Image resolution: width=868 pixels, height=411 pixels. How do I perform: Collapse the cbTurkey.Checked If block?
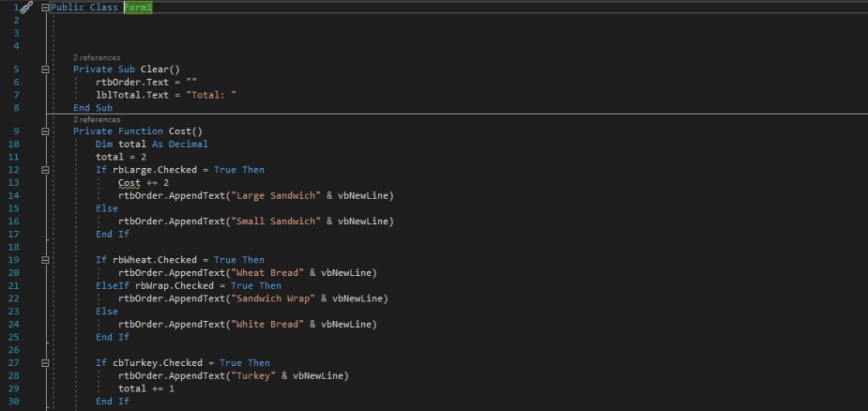(45, 363)
